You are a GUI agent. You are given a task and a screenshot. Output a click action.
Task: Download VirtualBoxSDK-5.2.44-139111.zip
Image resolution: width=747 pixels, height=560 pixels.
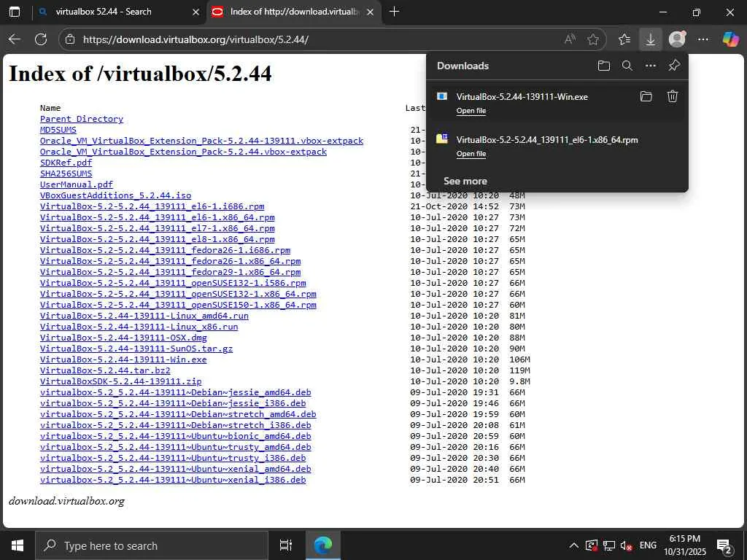click(120, 382)
